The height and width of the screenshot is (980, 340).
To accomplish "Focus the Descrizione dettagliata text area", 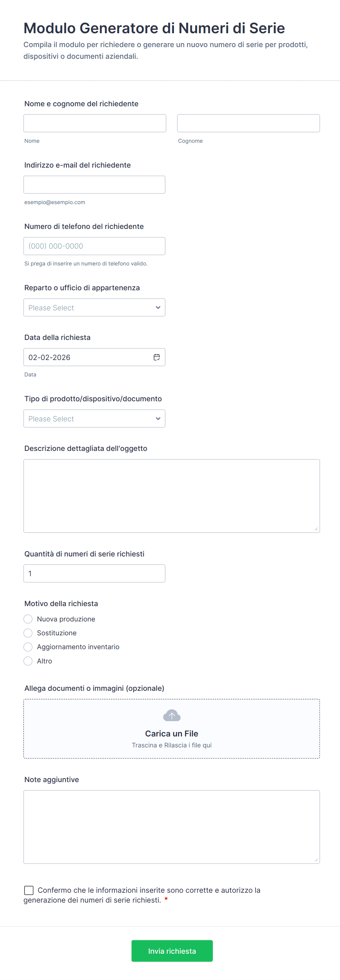I will (x=171, y=496).
